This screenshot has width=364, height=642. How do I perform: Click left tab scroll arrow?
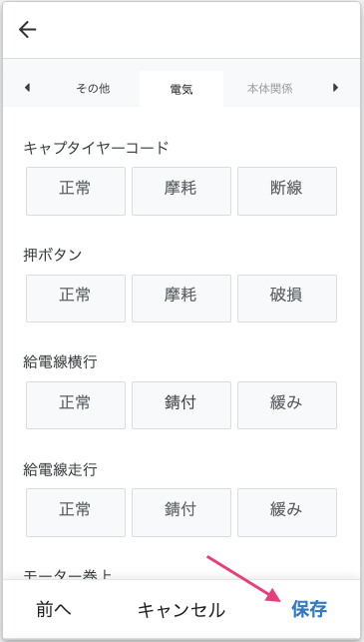point(27,88)
